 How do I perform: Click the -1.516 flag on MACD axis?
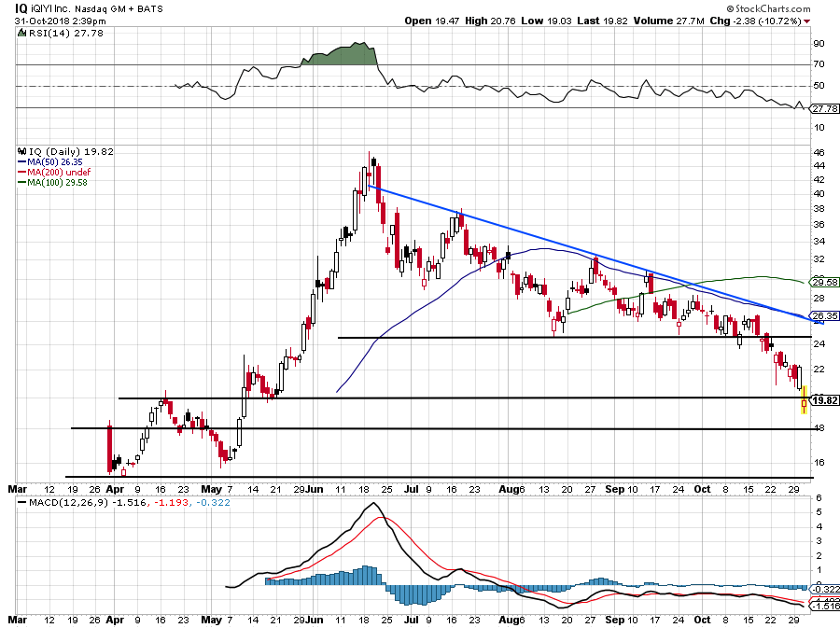point(826,606)
